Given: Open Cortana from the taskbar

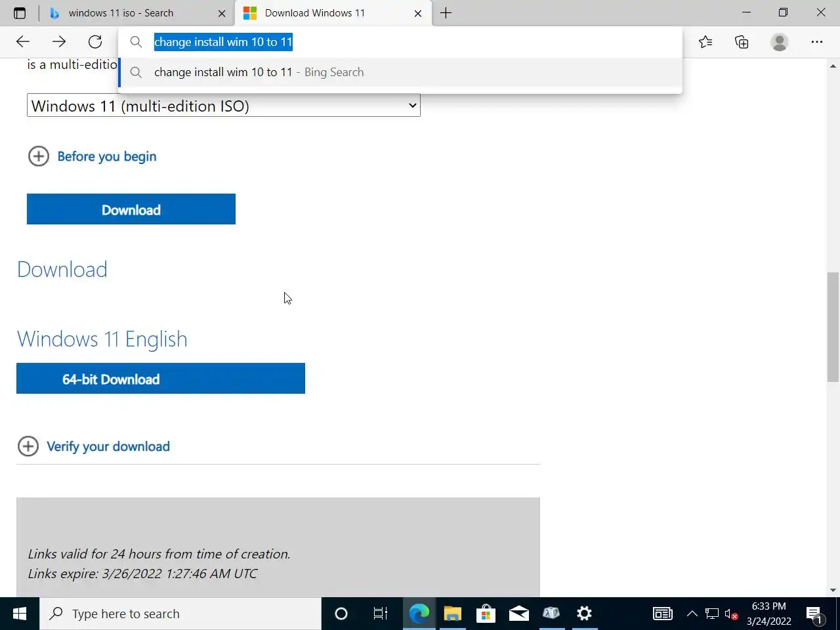Looking at the screenshot, I should coord(341,614).
